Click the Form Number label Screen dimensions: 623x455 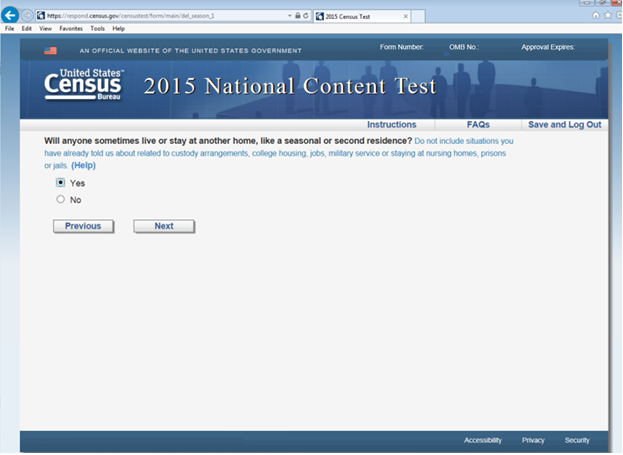click(402, 47)
